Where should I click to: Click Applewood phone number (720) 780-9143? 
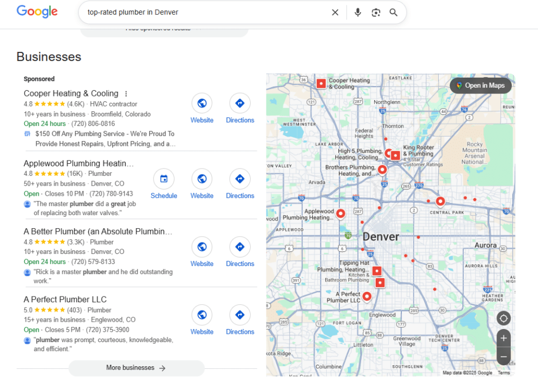click(x=111, y=194)
